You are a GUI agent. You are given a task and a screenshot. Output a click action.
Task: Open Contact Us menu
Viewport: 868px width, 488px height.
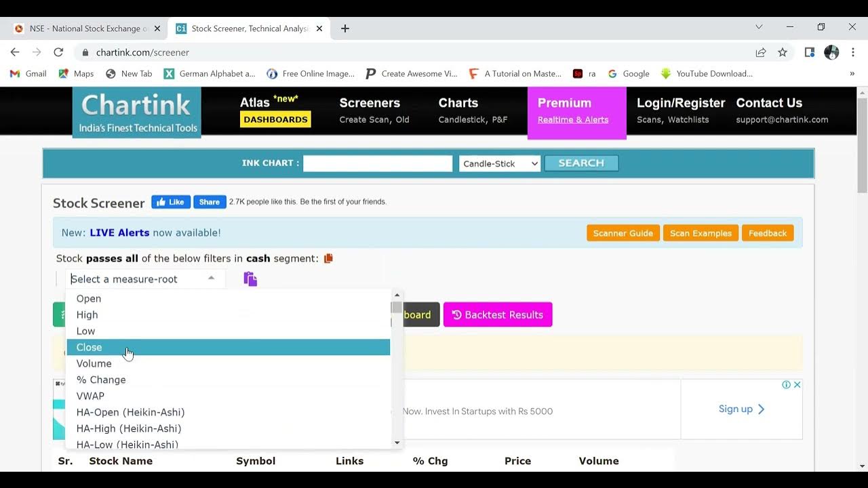tap(782, 111)
